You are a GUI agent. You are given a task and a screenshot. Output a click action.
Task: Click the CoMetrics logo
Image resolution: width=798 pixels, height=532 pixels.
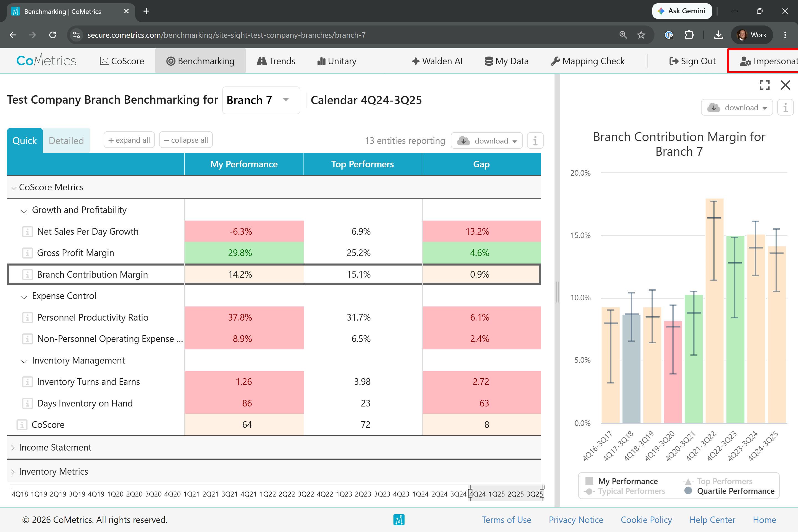tap(47, 60)
